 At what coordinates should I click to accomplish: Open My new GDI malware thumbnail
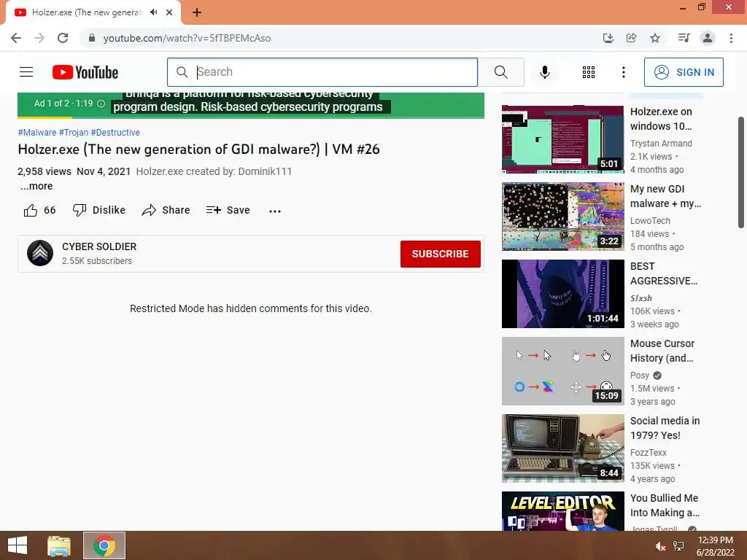pos(562,216)
